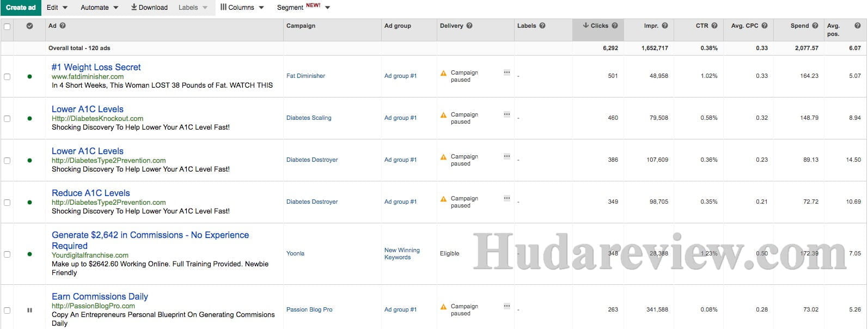
Task: Click the Eligible delivery status
Action: 449,254
